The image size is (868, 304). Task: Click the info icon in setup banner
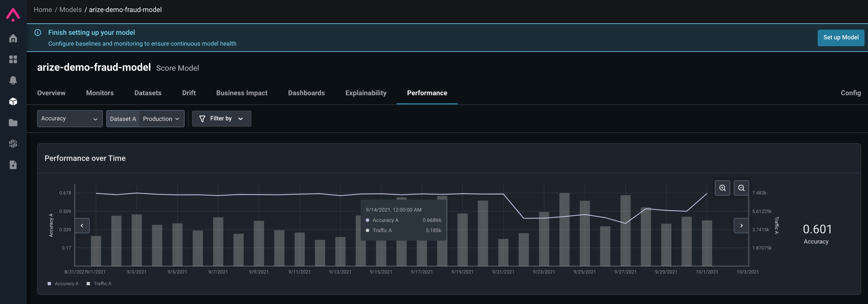38,33
